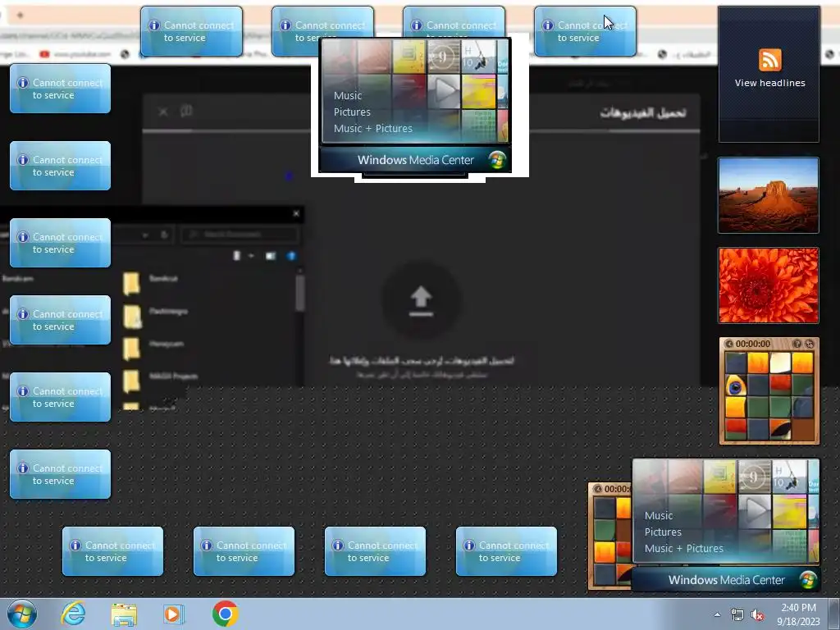The height and width of the screenshot is (630, 840).
Task: Click the file picker vertical scrollbar thumb
Action: pyautogui.click(x=300, y=293)
